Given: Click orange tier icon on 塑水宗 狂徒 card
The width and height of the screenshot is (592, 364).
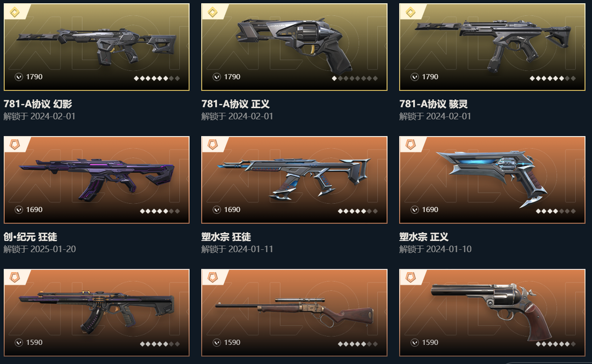Looking at the screenshot, I should pos(213,145).
